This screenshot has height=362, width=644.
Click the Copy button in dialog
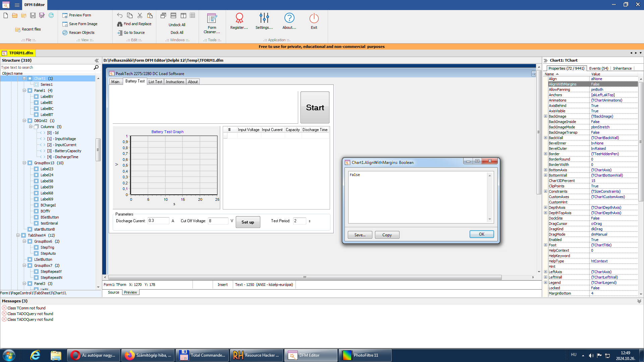(387, 235)
